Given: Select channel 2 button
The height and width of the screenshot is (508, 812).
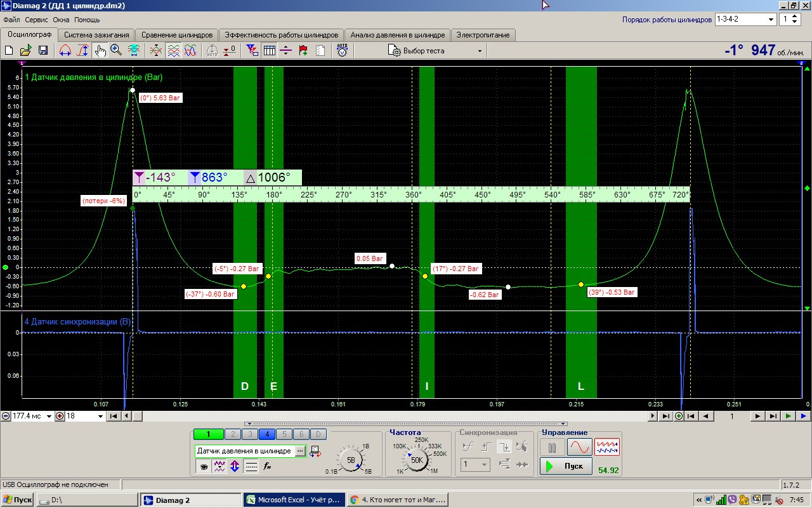Looking at the screenshot, I should [x=232, y=434].
